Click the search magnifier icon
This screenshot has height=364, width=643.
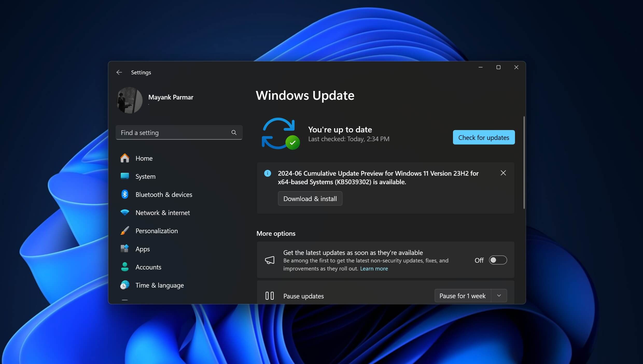click(234, 133)
